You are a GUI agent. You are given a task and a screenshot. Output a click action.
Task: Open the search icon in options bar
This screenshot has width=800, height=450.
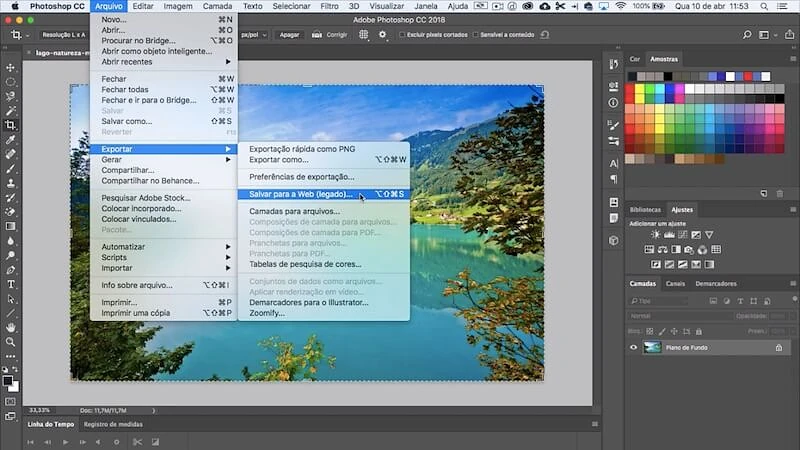[747, 35]
